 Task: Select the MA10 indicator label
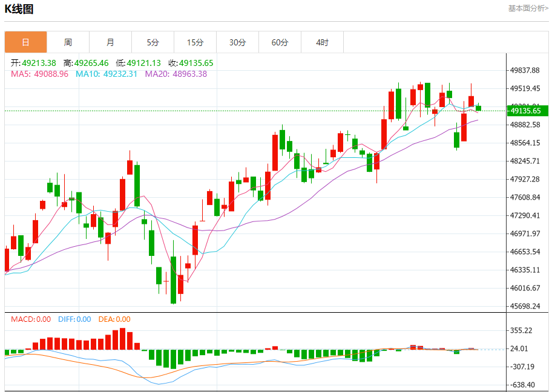107,74
